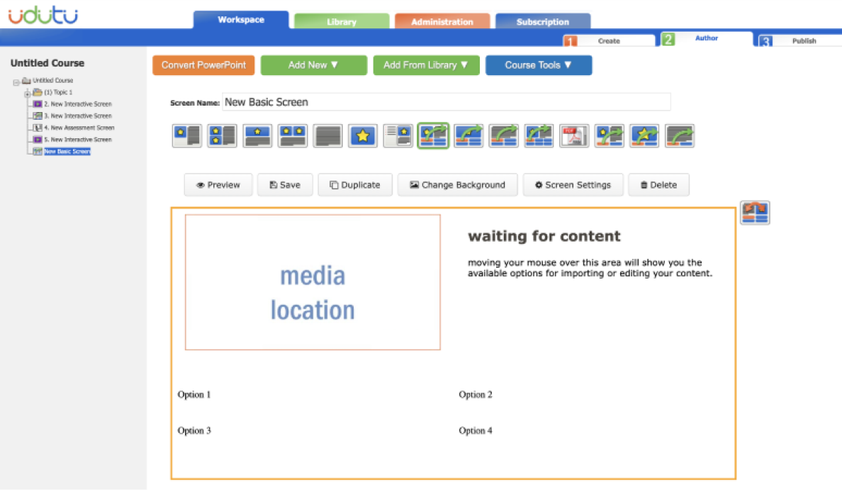842x504 pixels.
Task: Expand the Add From Library dropdown
Action: (426, 65)
